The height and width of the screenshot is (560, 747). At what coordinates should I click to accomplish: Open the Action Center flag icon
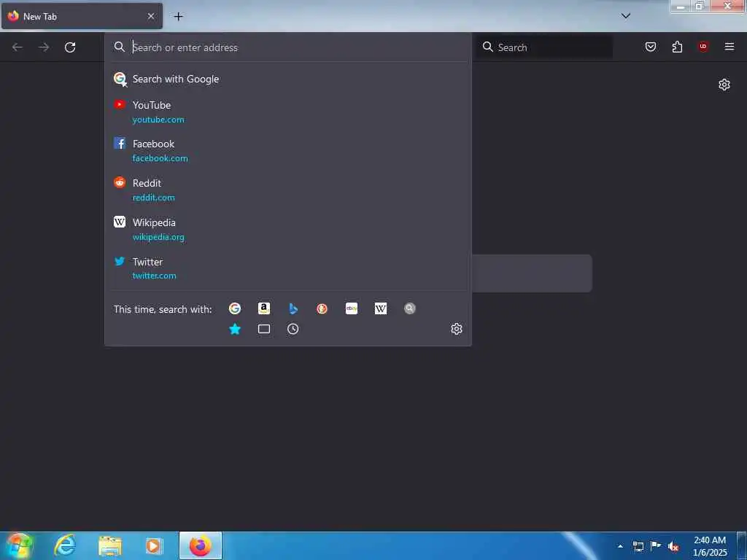pos(656,546)
